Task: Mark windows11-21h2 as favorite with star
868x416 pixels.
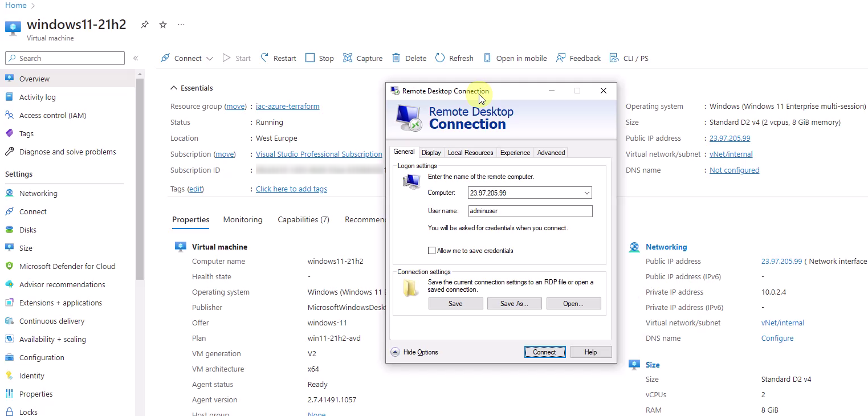Action: (163, 25)
